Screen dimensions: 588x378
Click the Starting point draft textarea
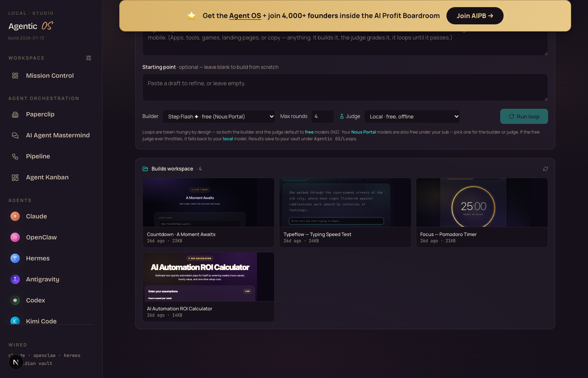pos(345,87)
